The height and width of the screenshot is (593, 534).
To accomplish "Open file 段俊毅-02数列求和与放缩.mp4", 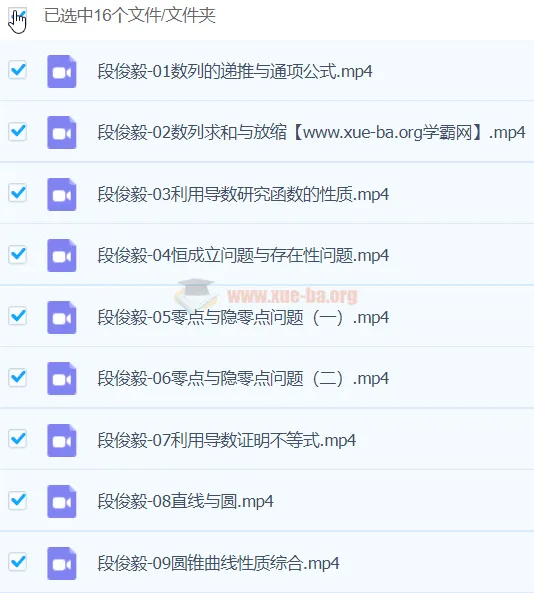I will 311,133.
